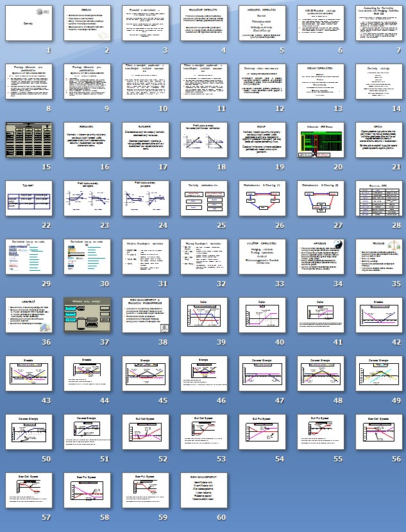
Task: Open slide 2 with the Obsah outline
Action: (x=87, y=24)
